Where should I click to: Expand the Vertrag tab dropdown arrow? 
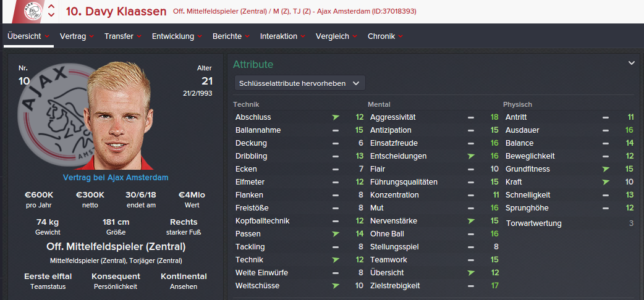[91, 36]
